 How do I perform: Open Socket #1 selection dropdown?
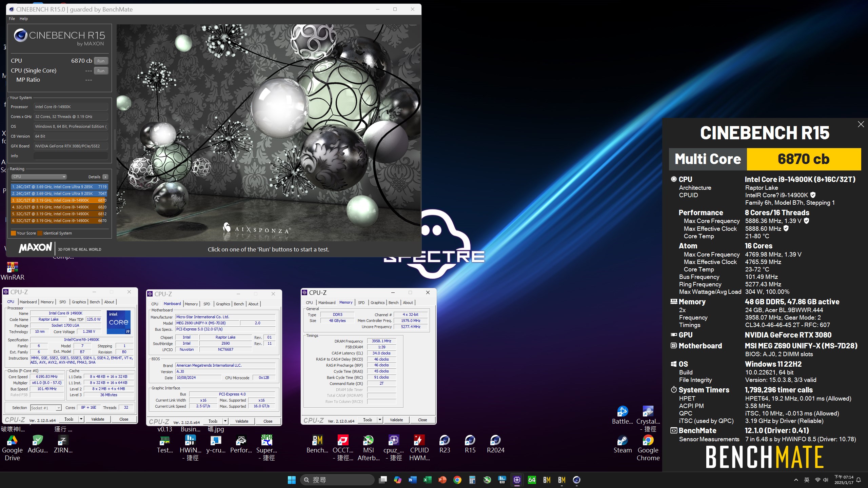click(x=46, y=408)
